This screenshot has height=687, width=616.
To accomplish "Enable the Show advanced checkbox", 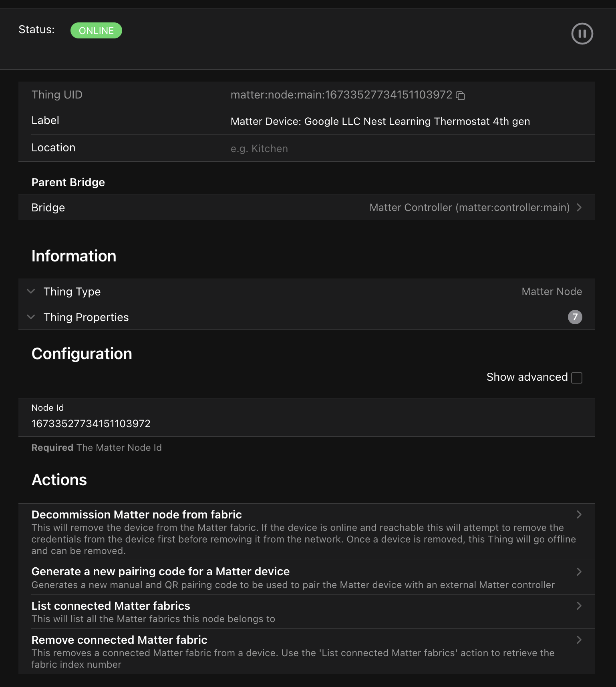I will click(577, 378).
